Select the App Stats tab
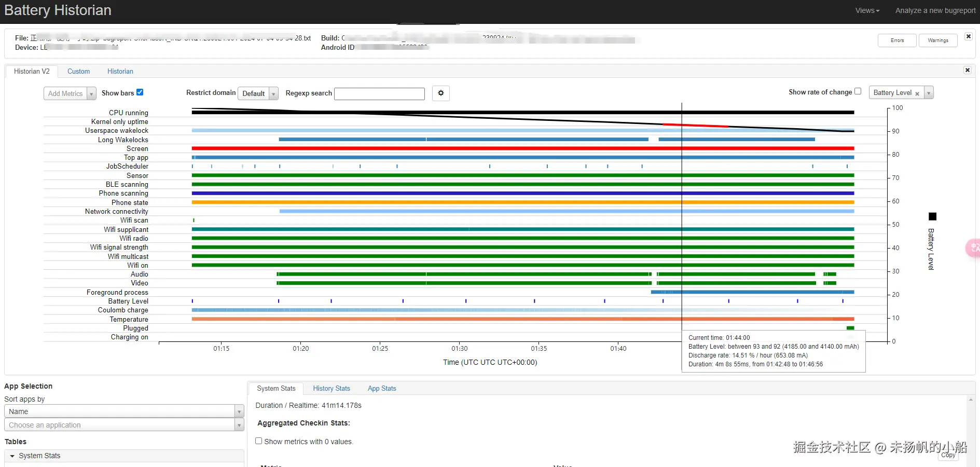Viewport: 980px width, 467px height. coord(382,388)
